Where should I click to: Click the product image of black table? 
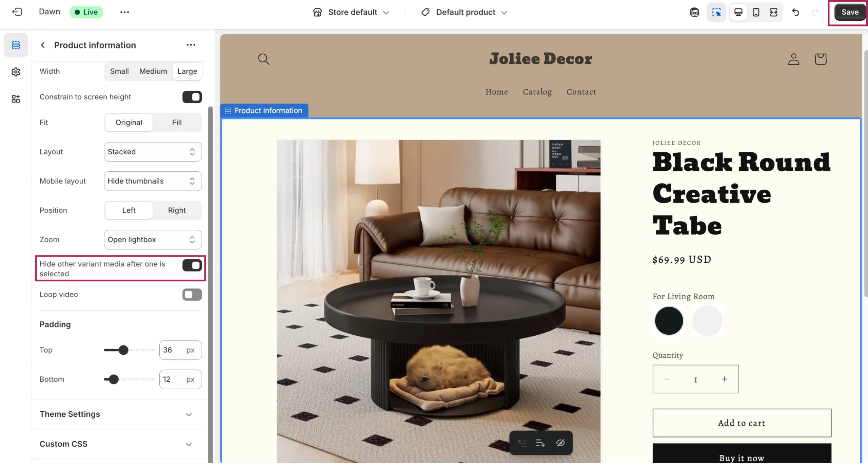click(438, 301)
